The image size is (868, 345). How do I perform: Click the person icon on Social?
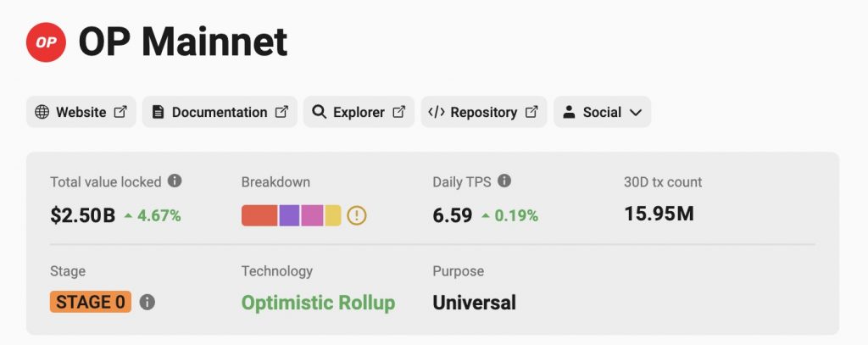click(569, 112)
